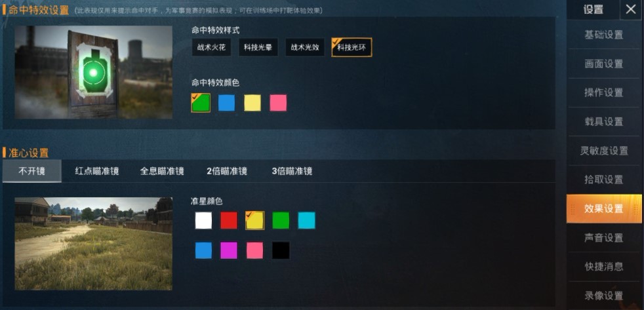Pick yellow hit effect color
644x310 pixels.
click(x=252, y=103)
